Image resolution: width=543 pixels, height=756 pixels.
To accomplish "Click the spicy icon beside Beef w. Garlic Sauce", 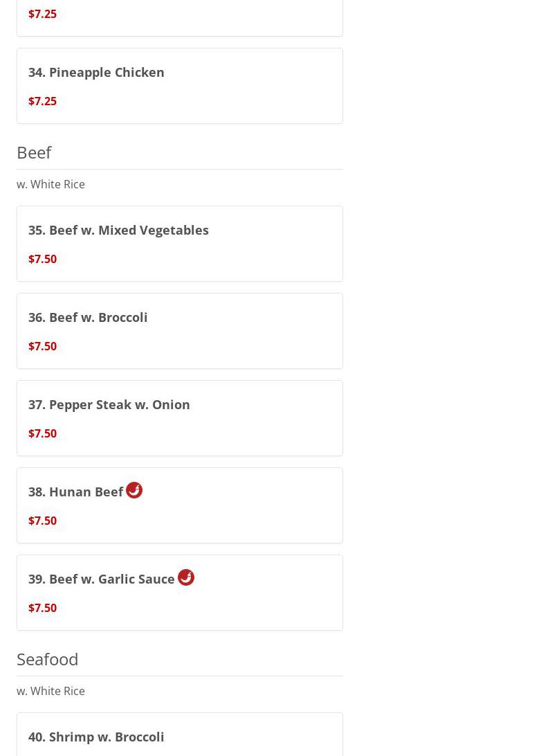I will [186, 577].
